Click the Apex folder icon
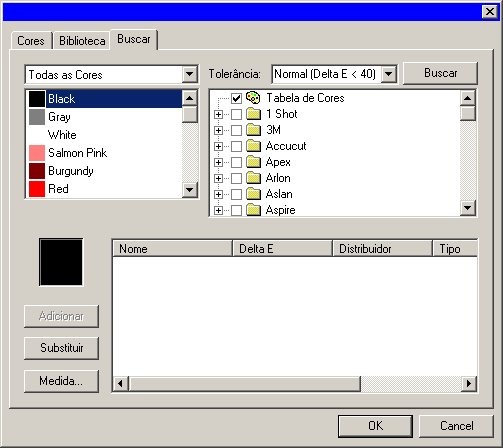Viewport: 503px width, 448px height. (253, 162)
